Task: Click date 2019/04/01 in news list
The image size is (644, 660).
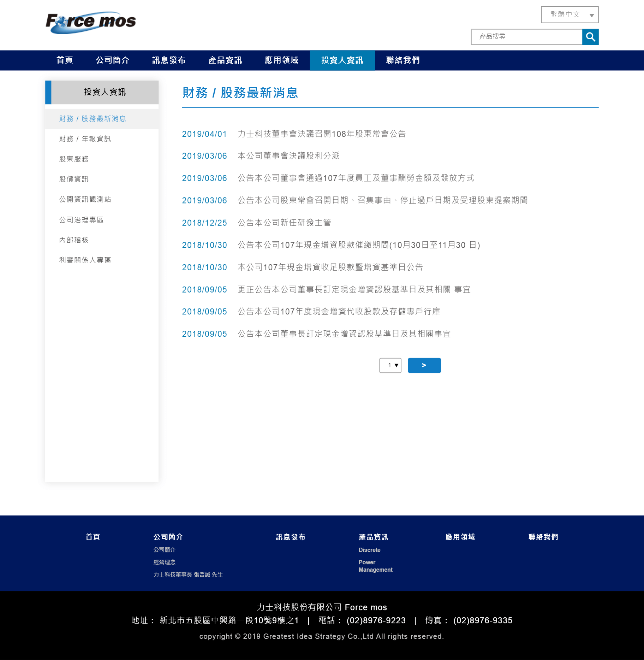Action: 204,134
